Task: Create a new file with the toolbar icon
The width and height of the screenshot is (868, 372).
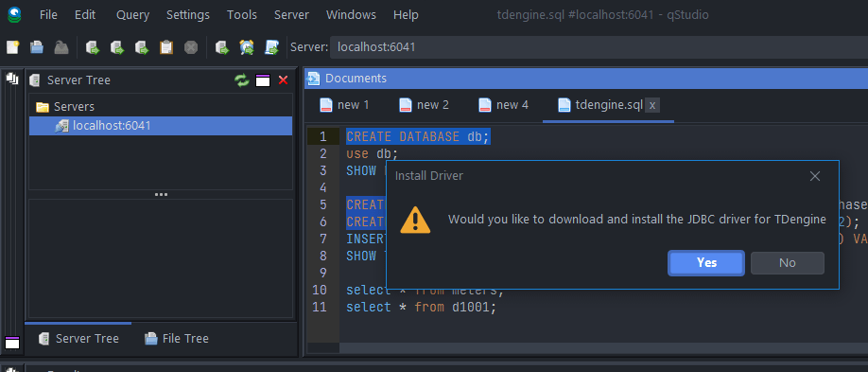Action: tap(12, 47)
